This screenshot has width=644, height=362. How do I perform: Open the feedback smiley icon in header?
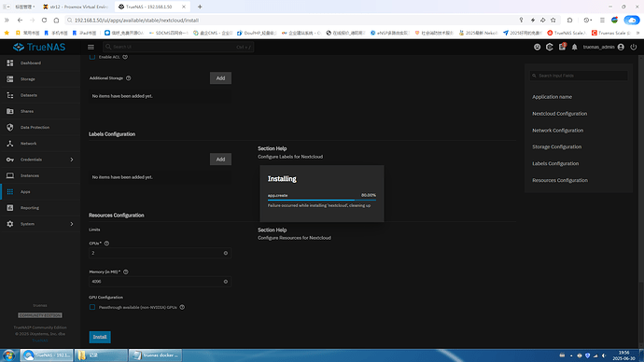coord(537,48)
